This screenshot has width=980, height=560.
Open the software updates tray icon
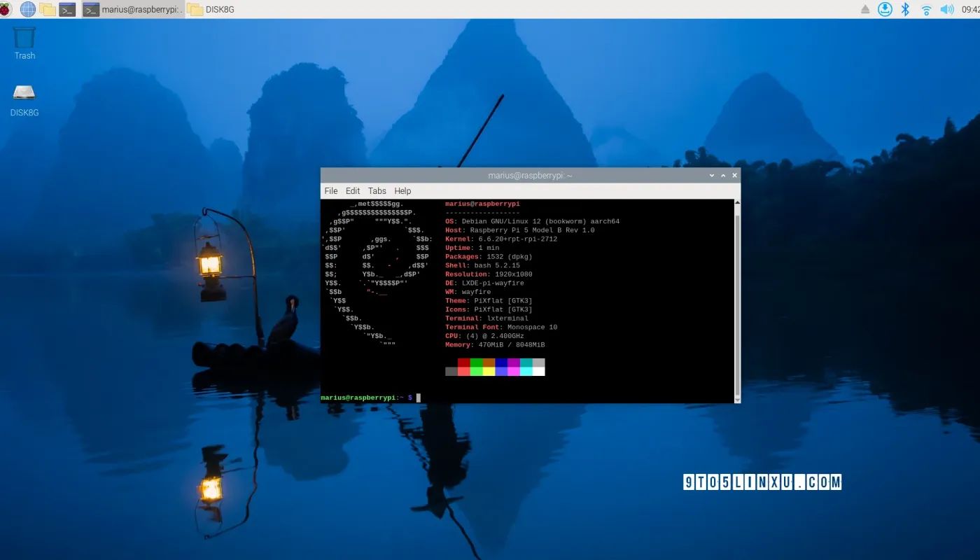point(884,9)
